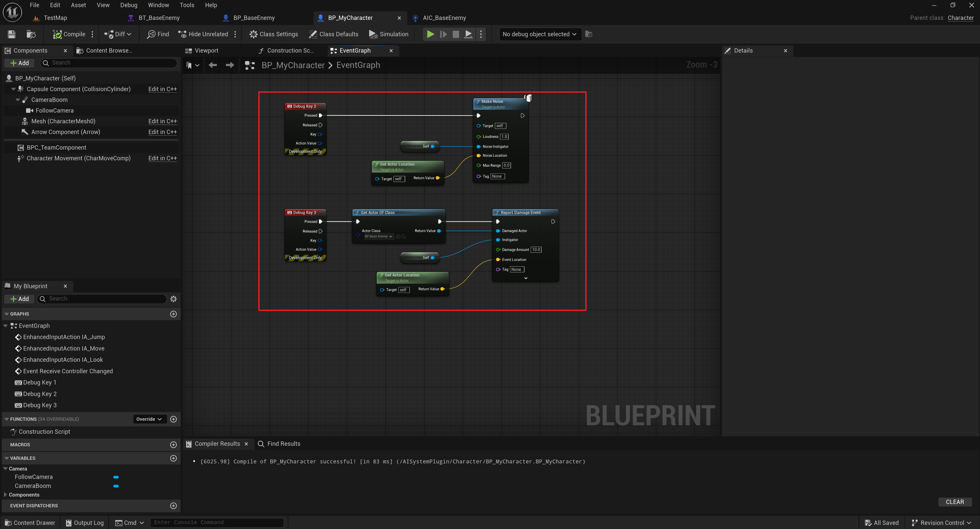Screen dimensions: 980x529
Task: Open the function Override dropdown
Action: click(x=149, y=419)
